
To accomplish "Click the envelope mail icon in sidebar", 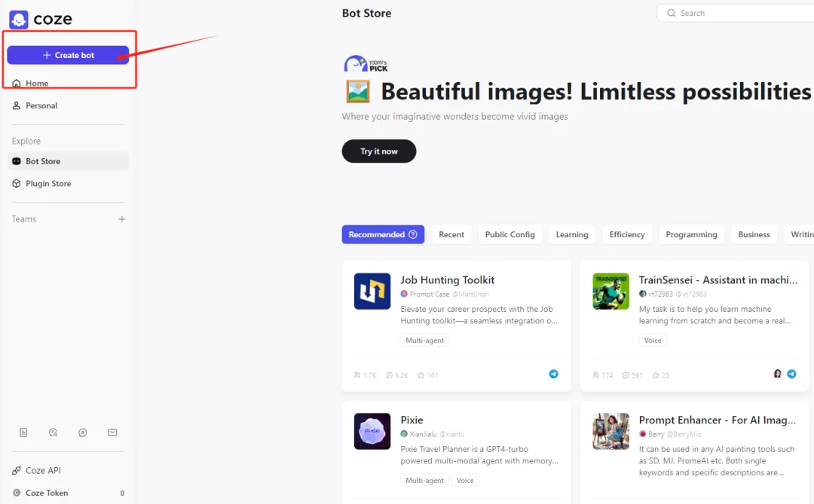I will pyautogui.click(x=112, y=432).
